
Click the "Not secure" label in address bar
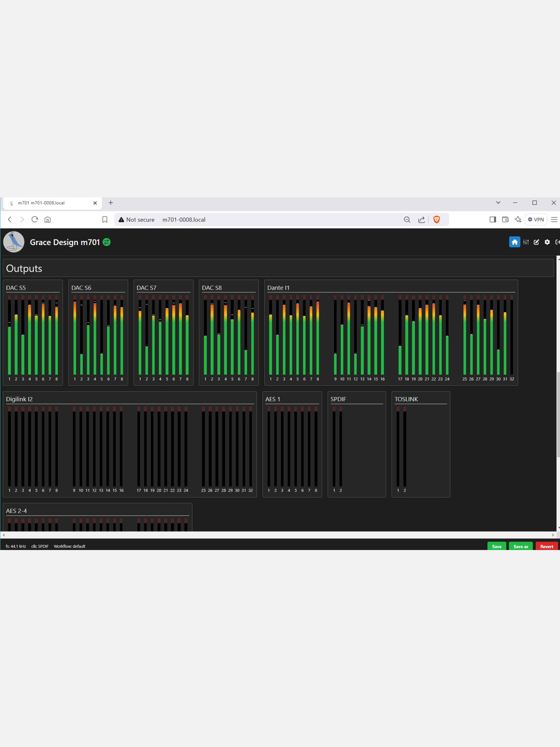140,220
